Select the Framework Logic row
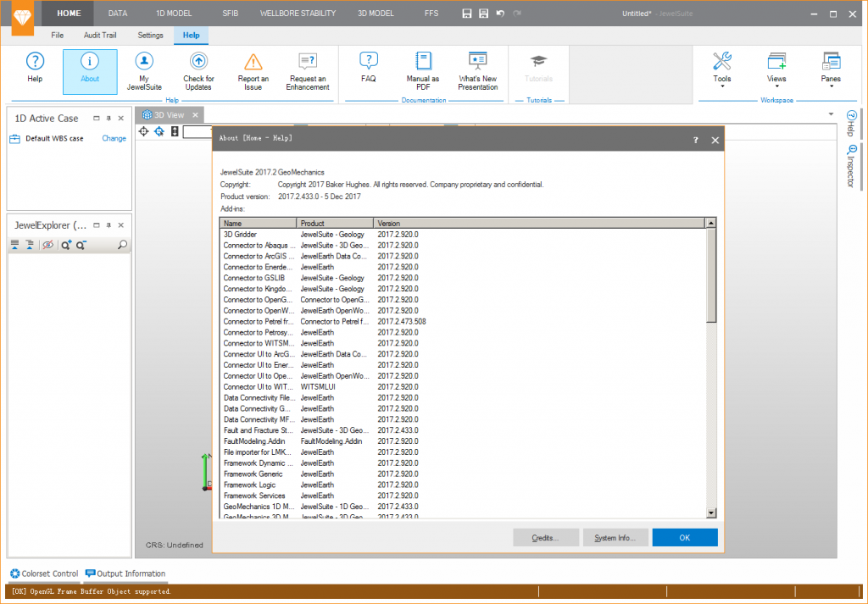The width and height of the screenshot is (868, 604). tap(464, 485)
